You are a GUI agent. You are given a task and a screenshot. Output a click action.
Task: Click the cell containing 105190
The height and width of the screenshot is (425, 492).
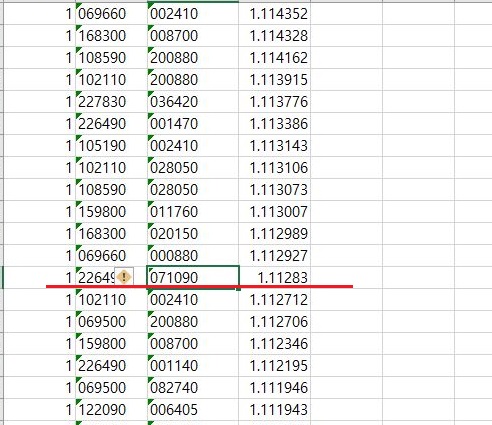111,146
